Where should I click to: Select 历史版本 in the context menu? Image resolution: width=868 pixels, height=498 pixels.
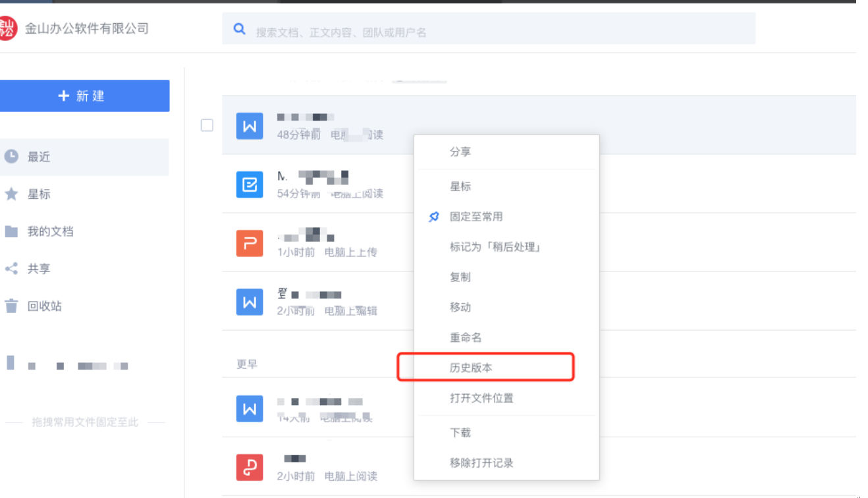click(x=471, y=368)
